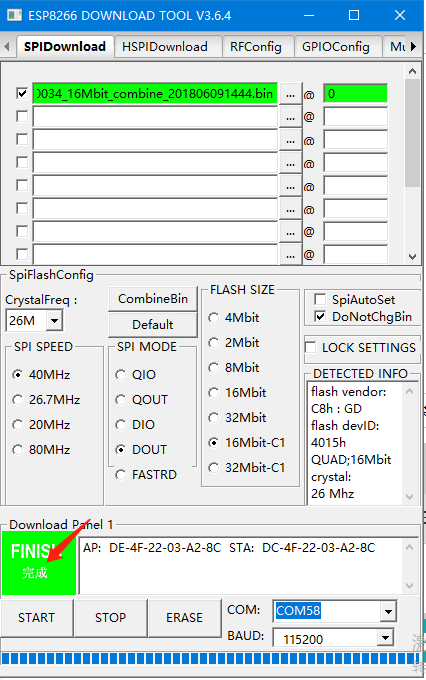426x680 pixels.
Task: Click the partially visible Mu tab
Action: 397,46
